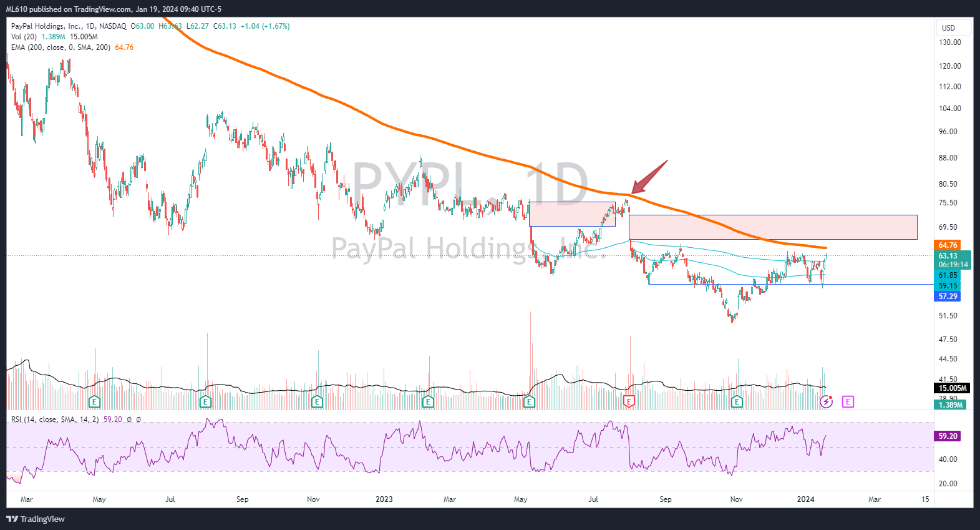Click the earnings marker near February 2023
Viewport: 980px width, 530px height.
[x=428, y=401]
